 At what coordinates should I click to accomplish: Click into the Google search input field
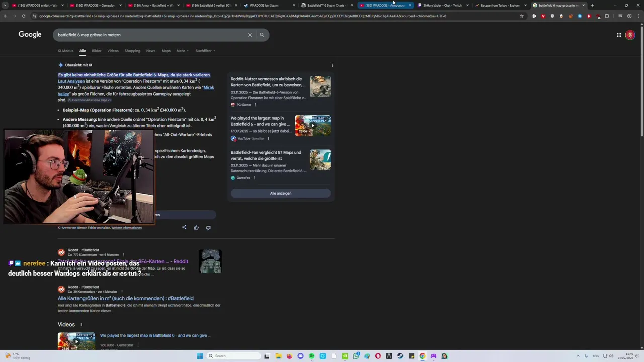(x=151, y=35)
